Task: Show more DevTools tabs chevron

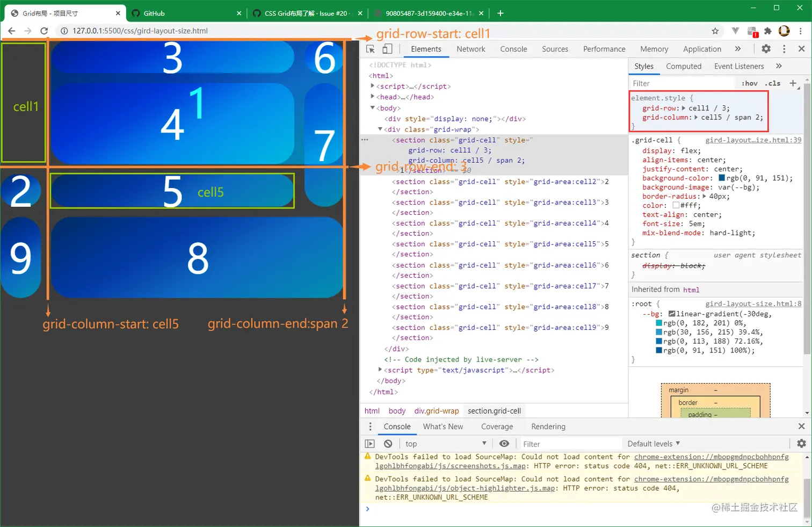Action: coord(738,49)
